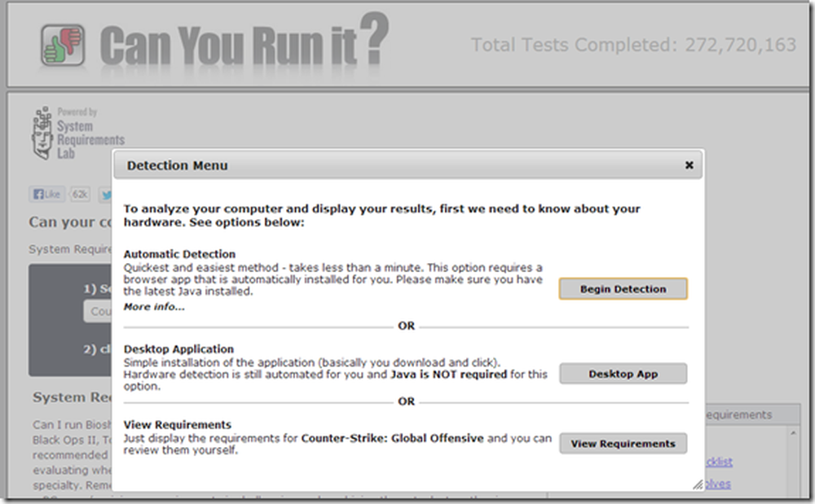Click the Total Tests Completed counter
815x504 pixels.
633,45
